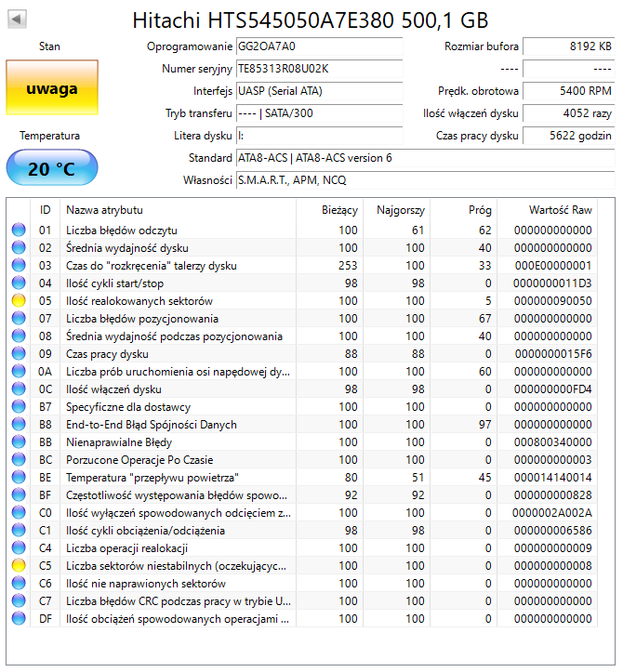Select 'Specyficzne dla dostawcy' attribute name
Image resolution: width=623 pixels, height=672 pixels.
[x=128, y=407]
